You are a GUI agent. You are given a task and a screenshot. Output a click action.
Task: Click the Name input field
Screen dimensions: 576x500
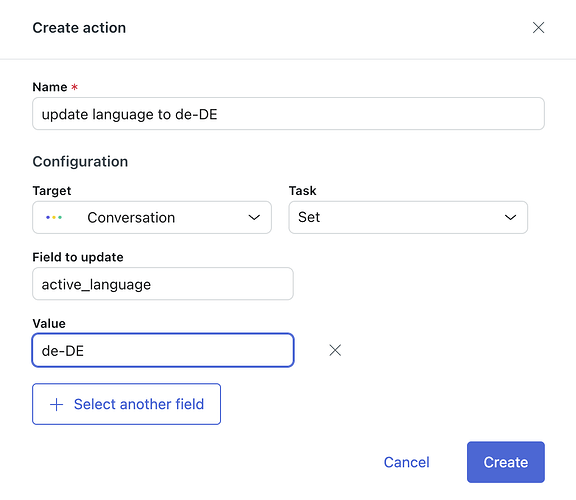coord(288,114)
